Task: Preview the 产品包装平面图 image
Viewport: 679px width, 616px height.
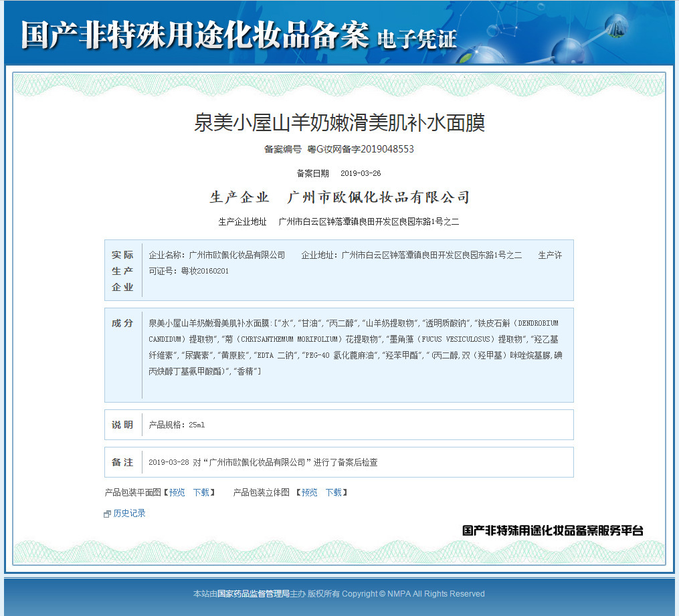Action: tap(177, 492)
